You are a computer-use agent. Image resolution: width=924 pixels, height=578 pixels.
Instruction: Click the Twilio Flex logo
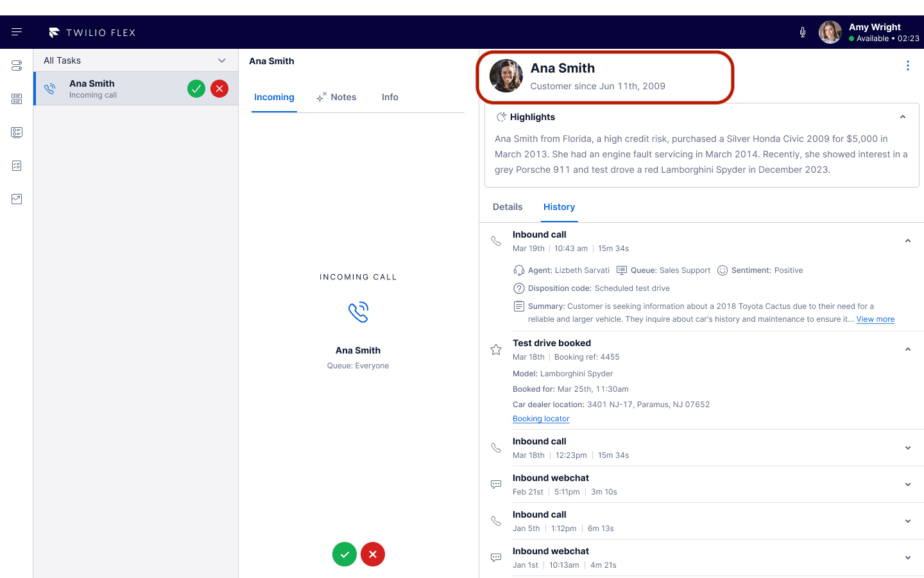(x=92, y=33)
